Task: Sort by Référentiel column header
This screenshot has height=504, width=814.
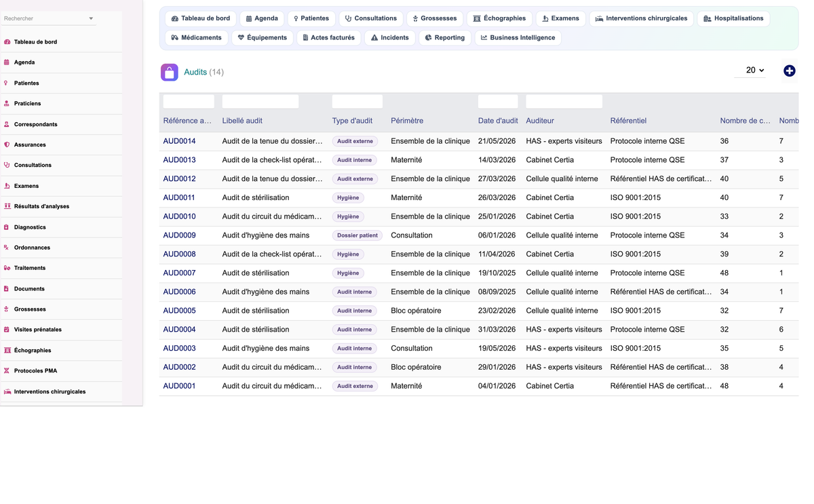Action: point(628,121)
